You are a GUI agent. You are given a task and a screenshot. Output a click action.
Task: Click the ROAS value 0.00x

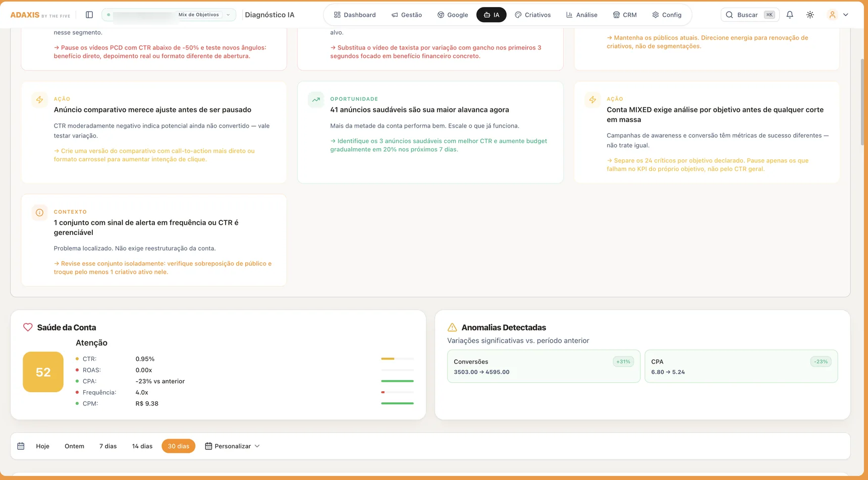pos(144,370)
